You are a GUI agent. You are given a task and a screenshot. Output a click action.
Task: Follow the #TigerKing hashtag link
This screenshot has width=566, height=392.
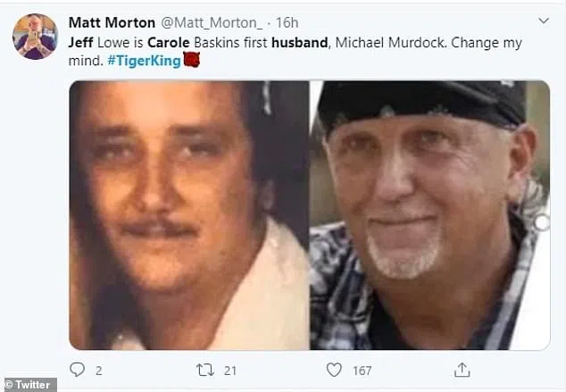point(144,61)
